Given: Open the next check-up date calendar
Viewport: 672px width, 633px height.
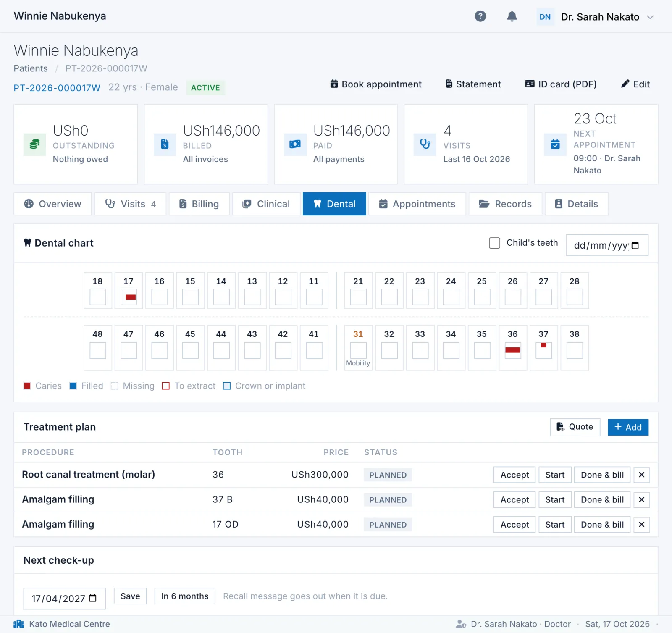Looking at the screenshot, I should click(93, 599).
